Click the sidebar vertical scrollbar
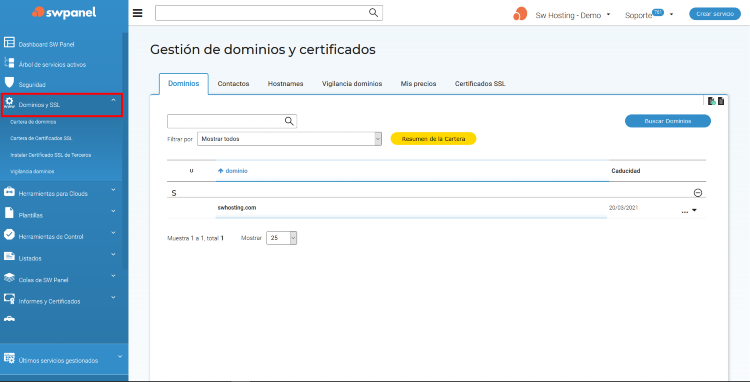This screenshot has height=382, width=750. 125,151
